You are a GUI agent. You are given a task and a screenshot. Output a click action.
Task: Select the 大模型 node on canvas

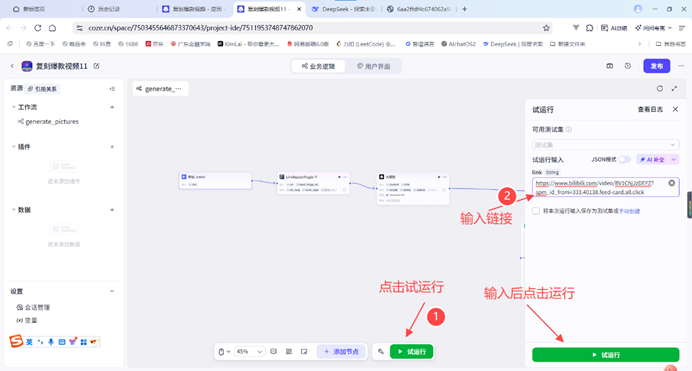coord(413,188)
